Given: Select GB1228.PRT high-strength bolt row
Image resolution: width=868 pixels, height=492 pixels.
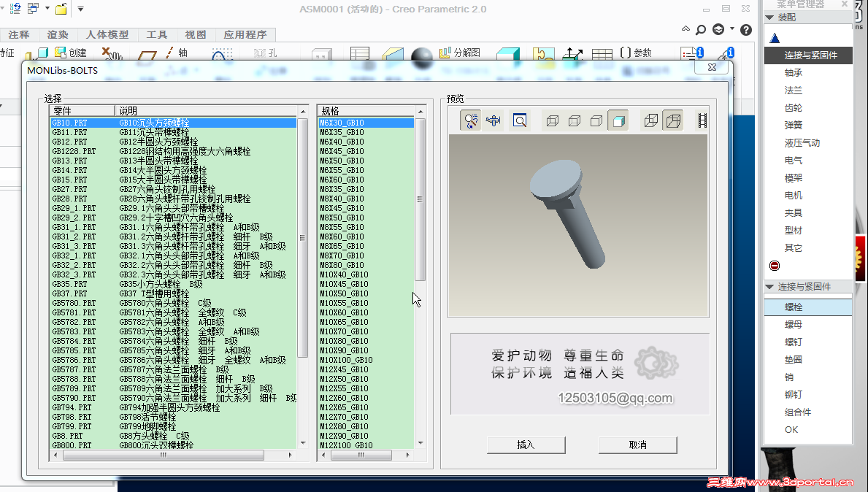Looking at the screenshot, I should (x=173, y=151).
